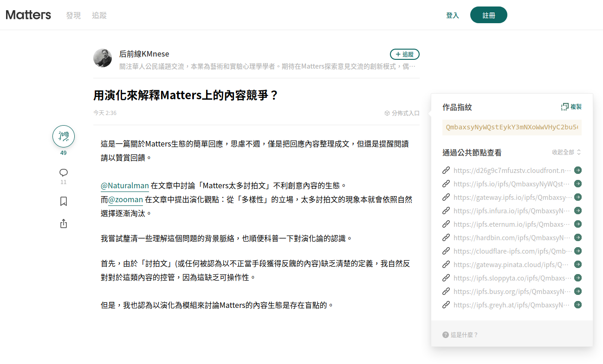The width and height of the screenshot is (603, 364).
Task: Click arrow icon next to ipfs.infura.io link
Action: (x=578, y=211)
